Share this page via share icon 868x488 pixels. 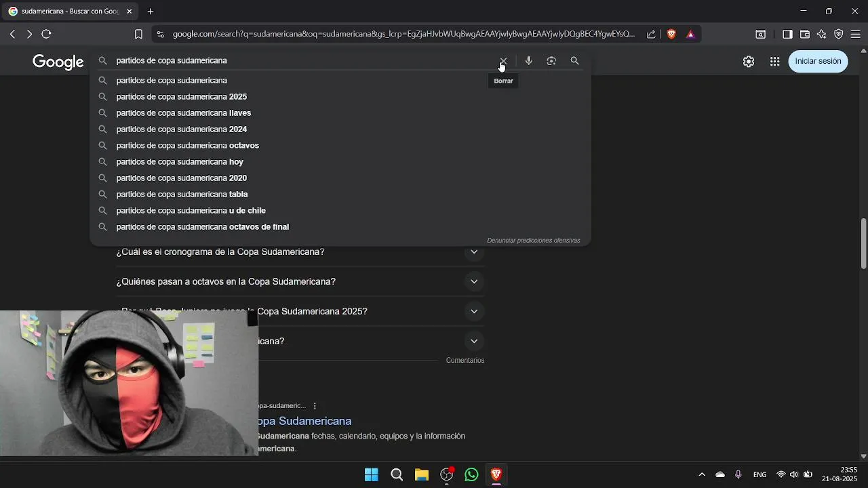click(x=651, y=34)
